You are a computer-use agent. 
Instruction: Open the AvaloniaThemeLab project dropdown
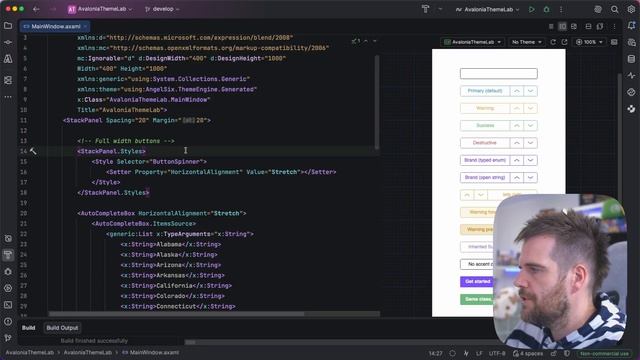point(100,9)
